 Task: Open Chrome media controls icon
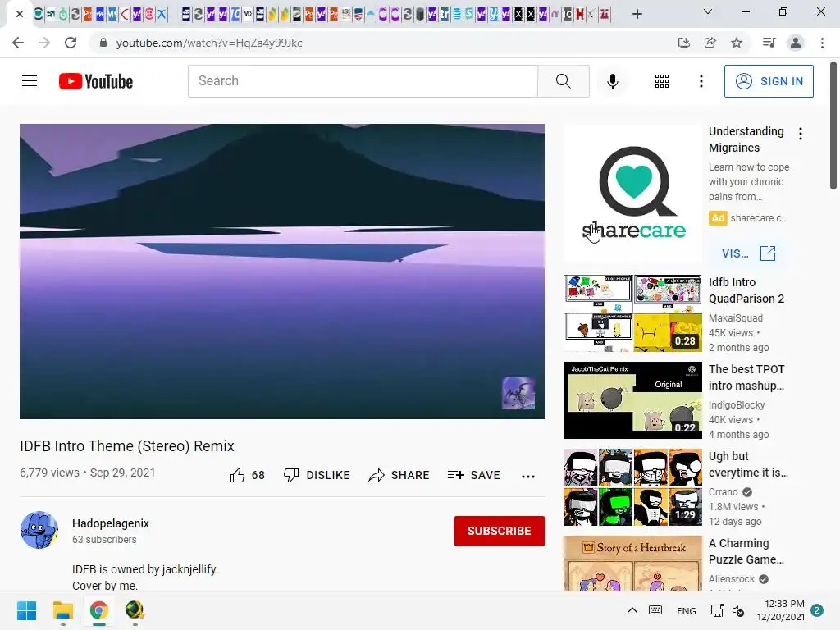click(x=769, y=43)
